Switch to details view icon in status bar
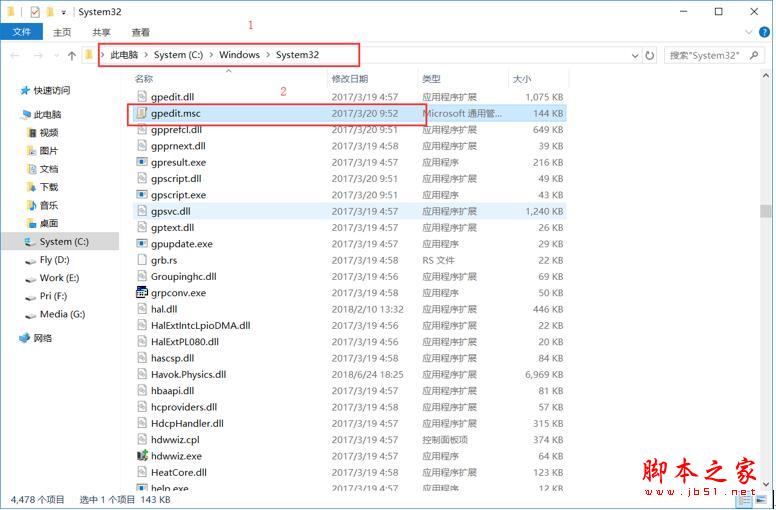The width and height of the screenshot is (776, 510). point(742,502)
